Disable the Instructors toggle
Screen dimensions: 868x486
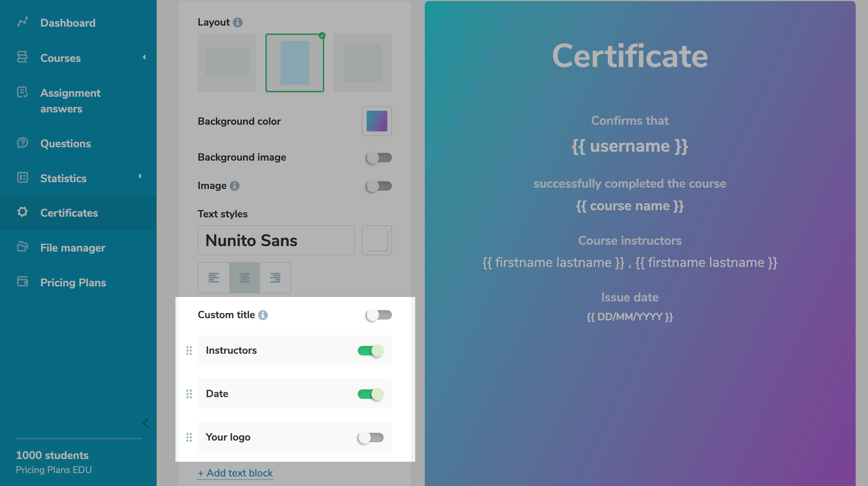point(370,351)
